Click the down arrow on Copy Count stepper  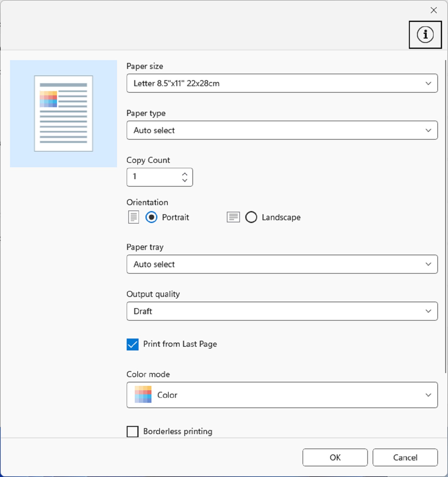click(185, 181)
